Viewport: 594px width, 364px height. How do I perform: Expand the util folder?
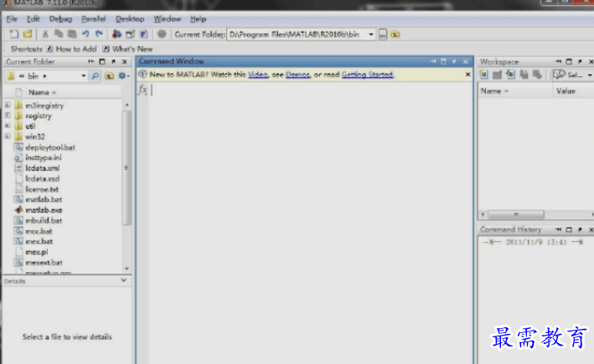click(x=8, y=126)
